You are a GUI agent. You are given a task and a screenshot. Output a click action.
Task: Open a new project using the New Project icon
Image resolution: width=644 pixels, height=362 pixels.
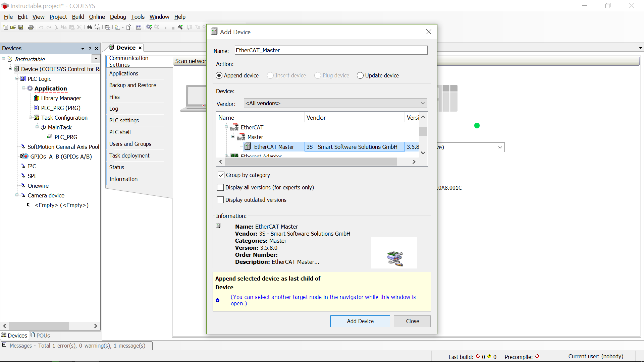pos(5,27)
